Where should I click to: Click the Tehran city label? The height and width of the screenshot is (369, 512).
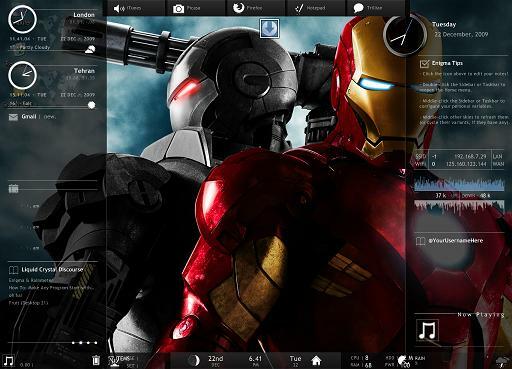click(x=84, y=71)
